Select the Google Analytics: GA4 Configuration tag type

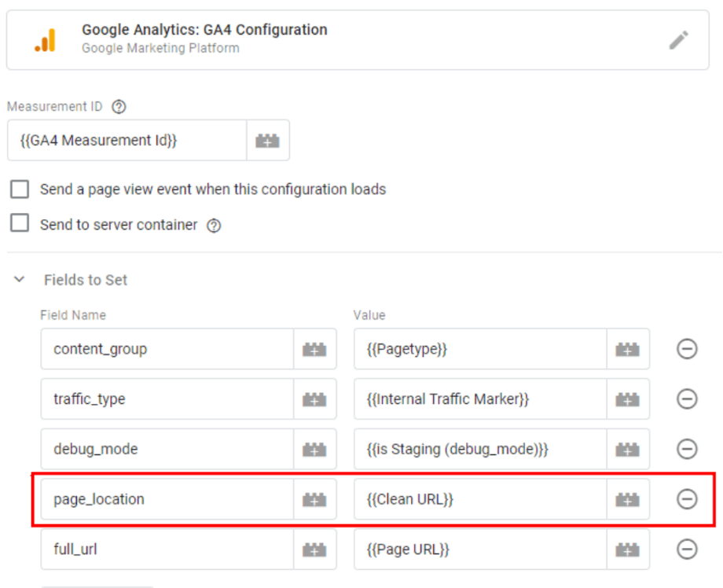(x=204, y=39)
